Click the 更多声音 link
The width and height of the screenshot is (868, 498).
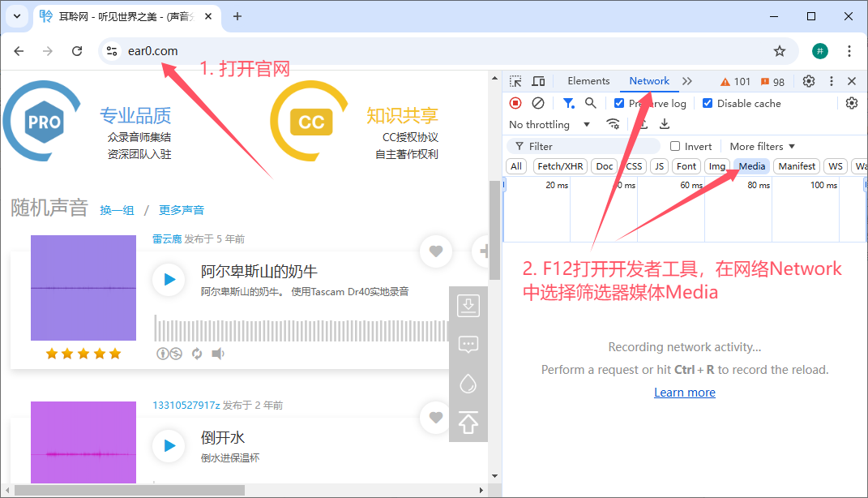(x=182, y=210)
